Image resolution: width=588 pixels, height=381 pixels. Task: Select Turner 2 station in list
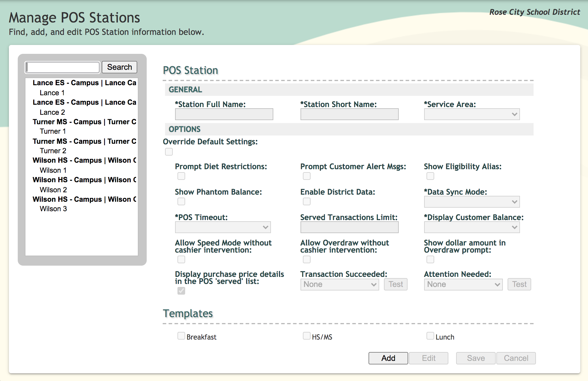[53, 151]
